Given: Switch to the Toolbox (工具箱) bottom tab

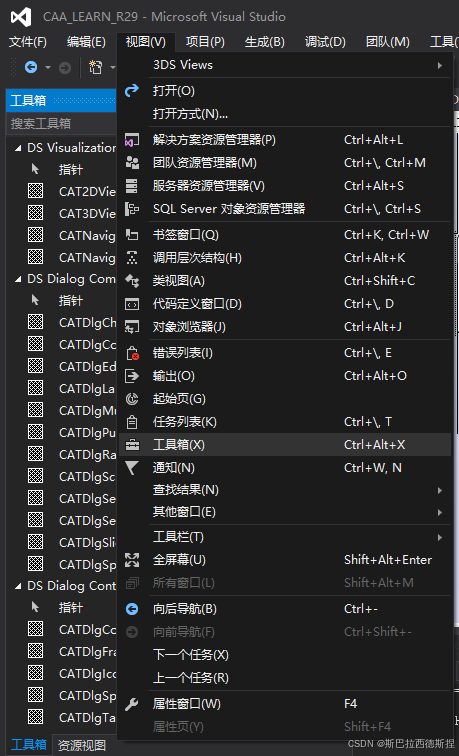Looking at the screenshot, I should 28,745.
